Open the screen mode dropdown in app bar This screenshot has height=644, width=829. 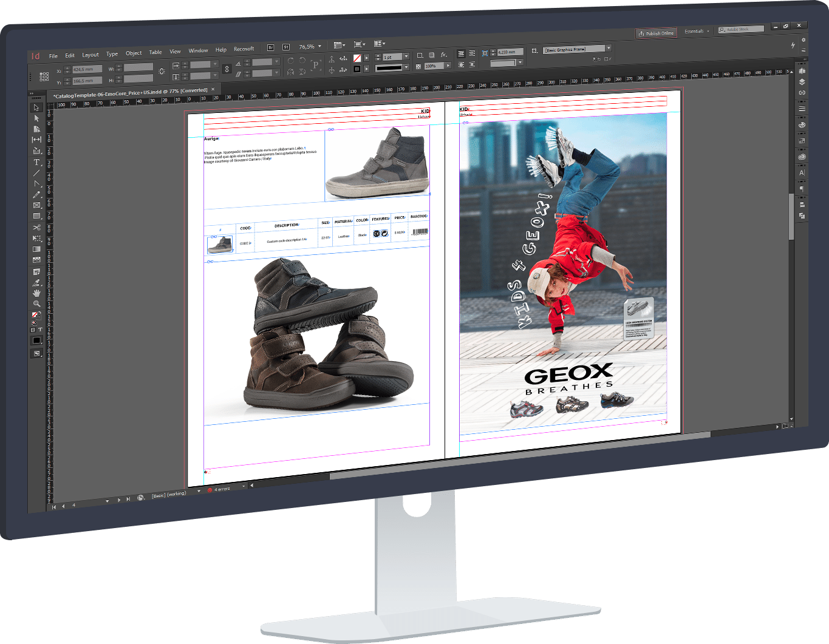click(x=360, y=44)
